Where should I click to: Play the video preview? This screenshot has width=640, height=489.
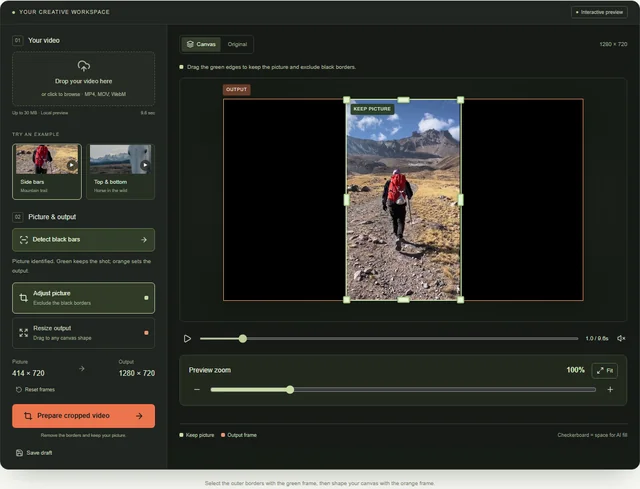(187, 338)
